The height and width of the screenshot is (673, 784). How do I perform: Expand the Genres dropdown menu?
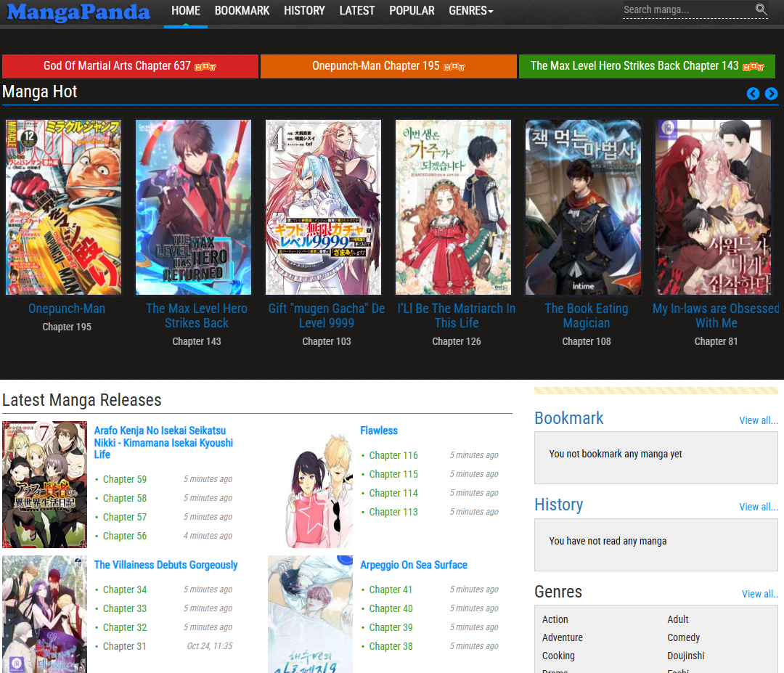pos(470,11)
